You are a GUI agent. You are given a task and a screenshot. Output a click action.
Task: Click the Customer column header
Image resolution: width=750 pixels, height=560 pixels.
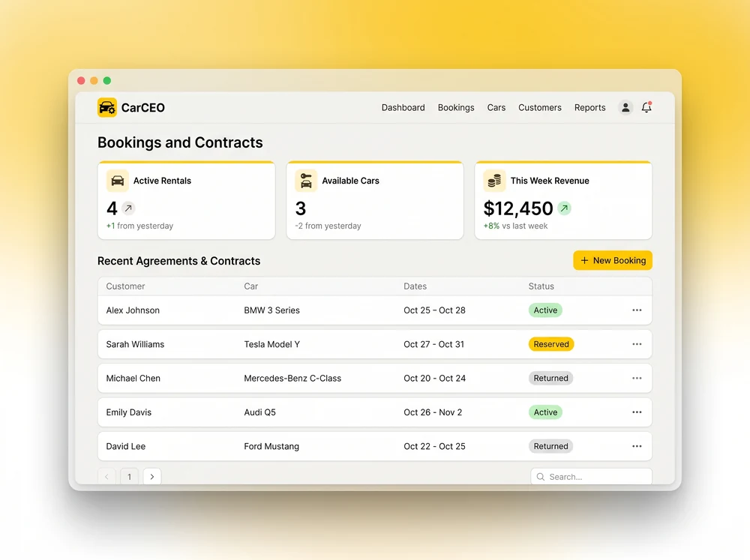pos(125,286)
